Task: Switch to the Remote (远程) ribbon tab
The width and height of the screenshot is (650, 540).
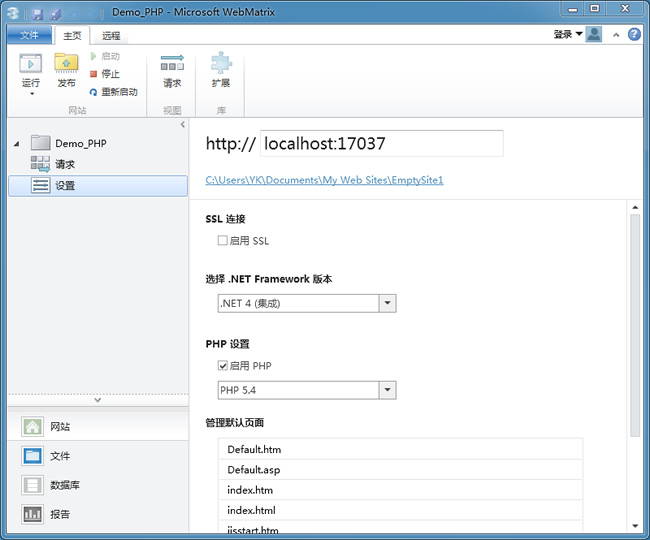Action: click(110, 35)
